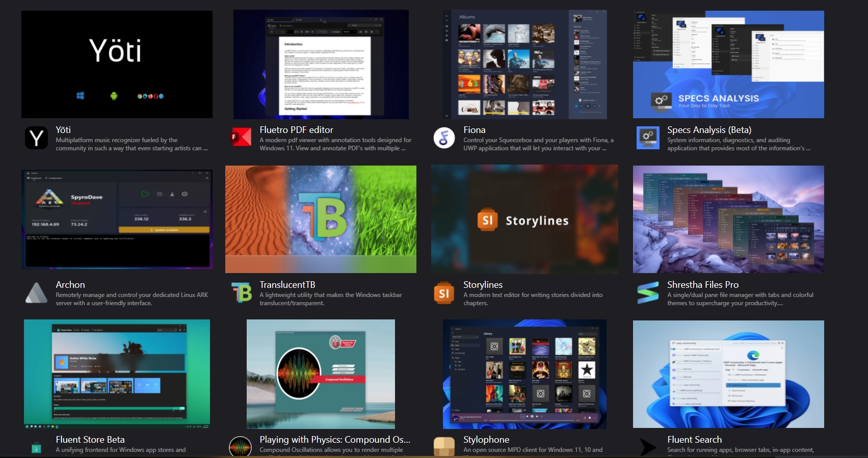Image resolution: width=868 pixels, height=458 pixels.
Task: View the Fiona albums screenshot
Action: pyautogui.click(x=525, y=64)
